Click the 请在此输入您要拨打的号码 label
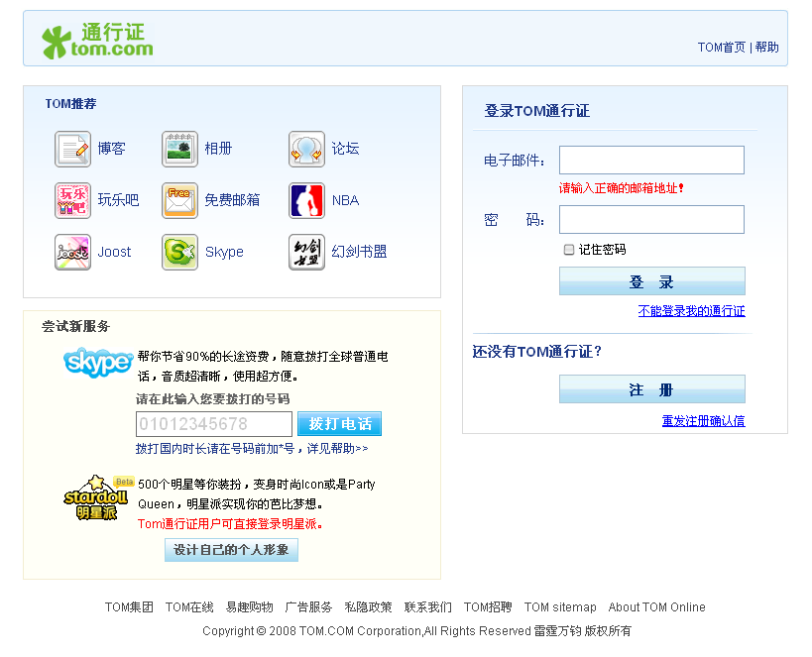The image size is (812, 657). [x=213, y=399]
